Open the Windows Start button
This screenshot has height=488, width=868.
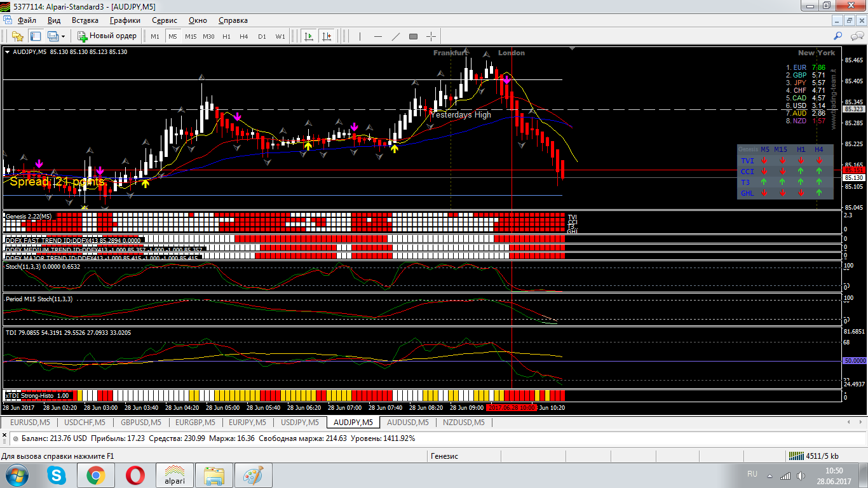(x=17, y=475)
